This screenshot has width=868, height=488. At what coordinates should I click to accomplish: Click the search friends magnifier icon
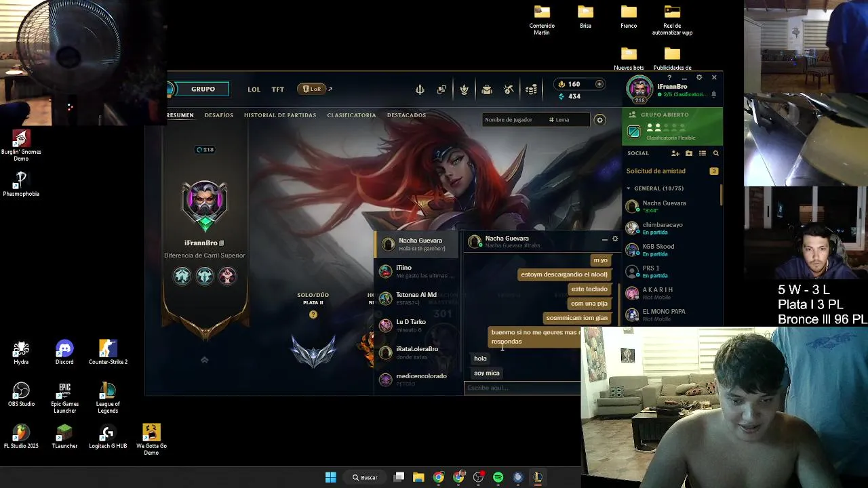715,153
